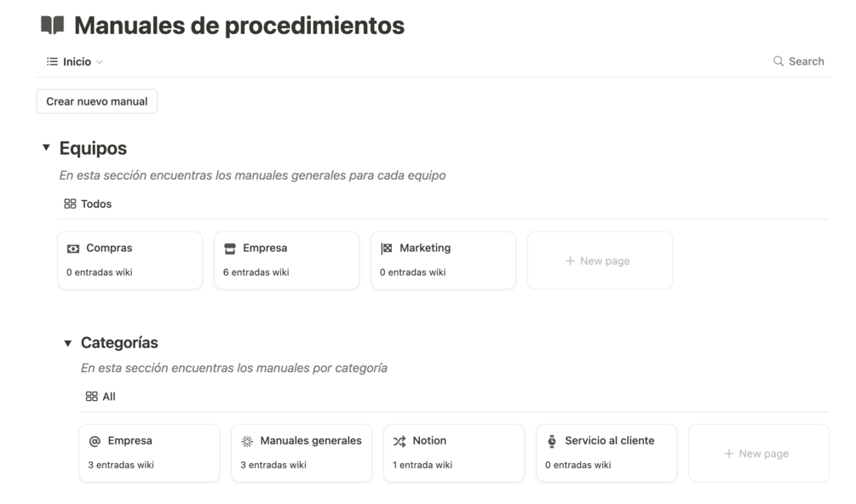Add a New page in Equipos gallery
The height and width of the screenshot is (504, 856).
click(600, 261)
